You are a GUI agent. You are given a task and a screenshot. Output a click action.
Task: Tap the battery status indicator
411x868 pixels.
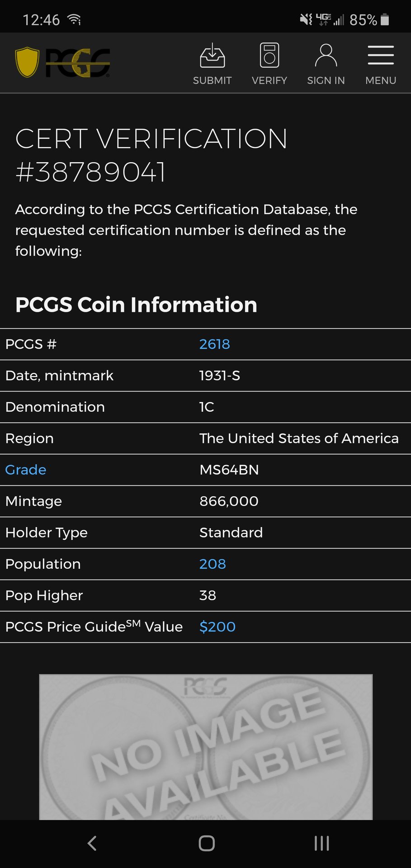[385, 19]
